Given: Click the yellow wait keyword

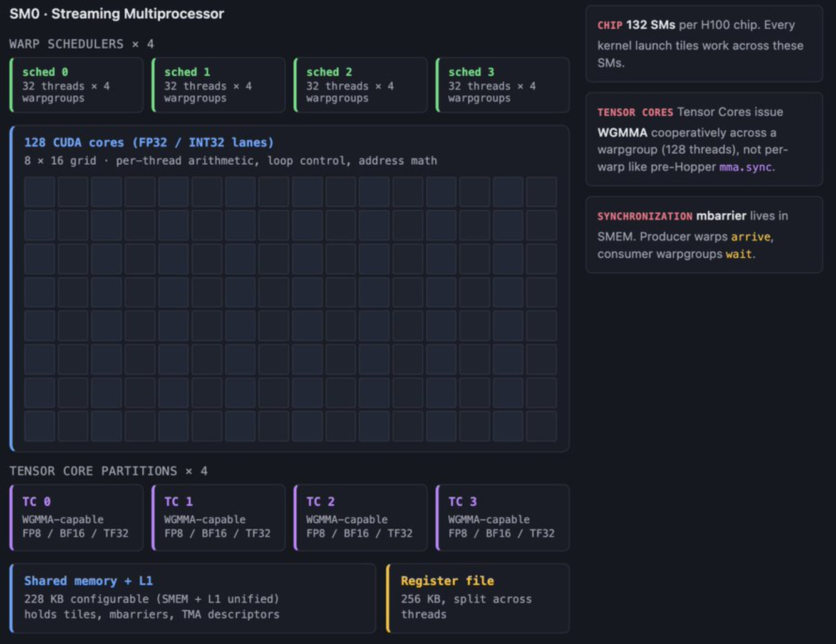Looking at the screenshot, I should coord(738,254).
